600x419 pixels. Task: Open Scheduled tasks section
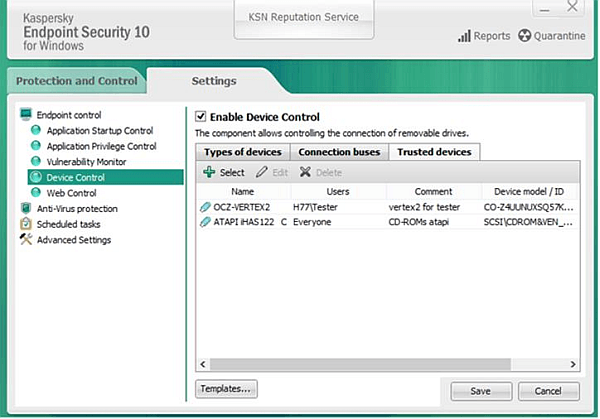(x=68, y=224)
